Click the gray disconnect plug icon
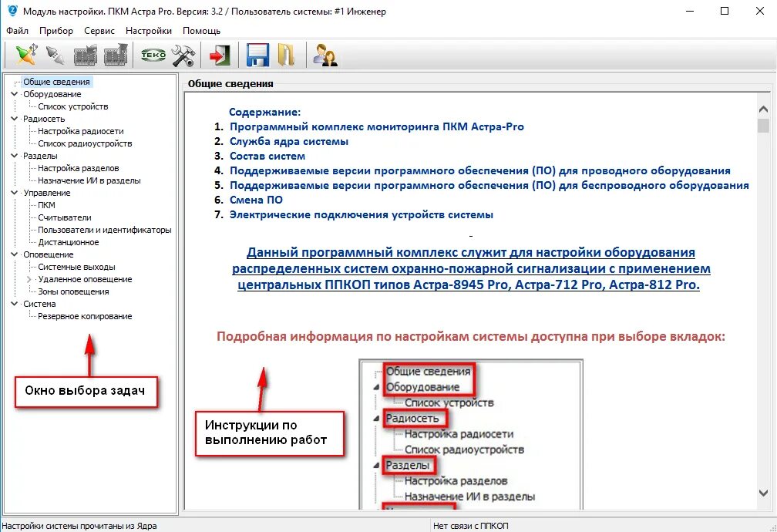The height and width of the screenshot is (532, 777). [55, 55]
